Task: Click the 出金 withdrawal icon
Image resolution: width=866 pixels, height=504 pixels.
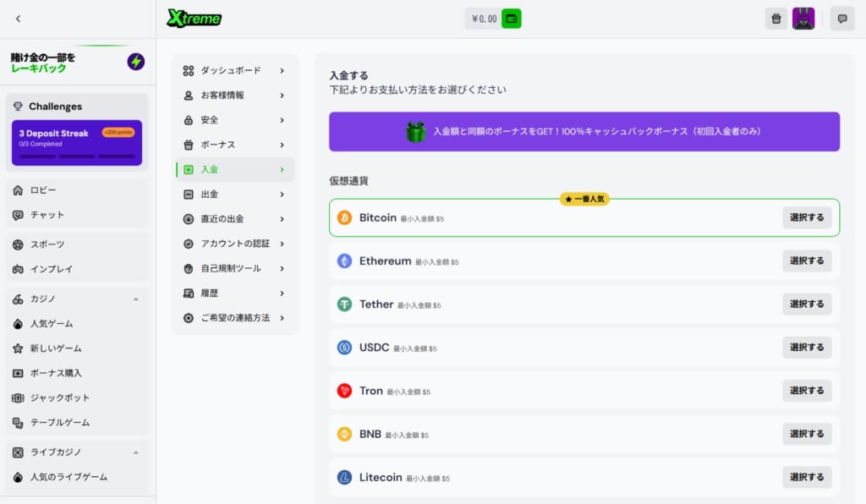Action: click(x=189, y=194)
